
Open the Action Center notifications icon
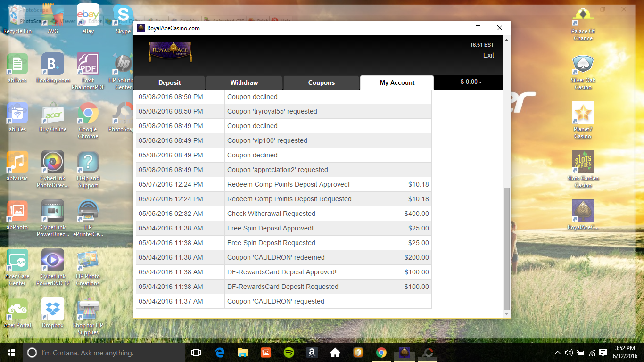(x=603, y=353)
